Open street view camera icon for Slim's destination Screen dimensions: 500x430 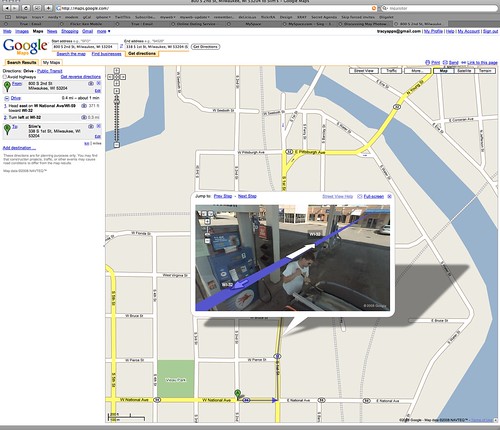point(91,126)
